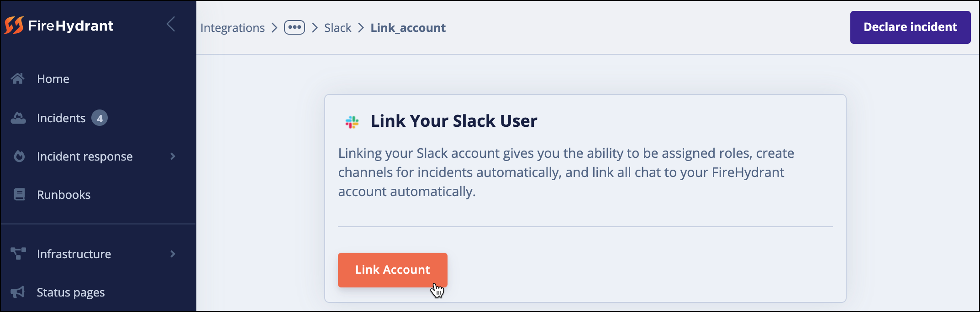This screenshot has height=312, width=980.
Task: Expand the Infrastructure submenu
Action: 173,254
